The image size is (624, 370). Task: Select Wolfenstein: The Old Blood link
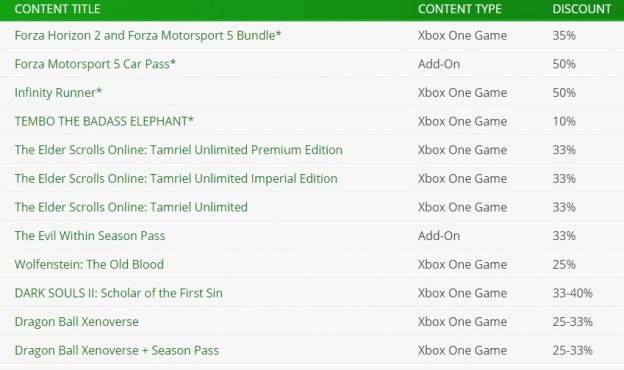pyautogui.click(x=89, y=265)
